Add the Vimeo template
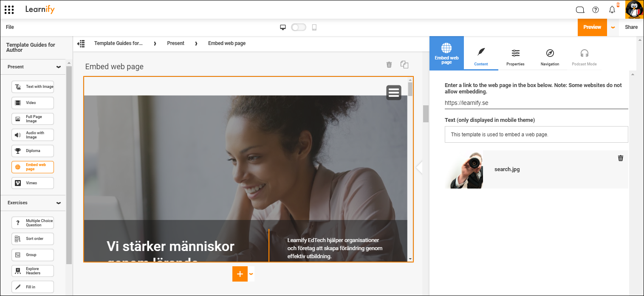 [33, 183]
